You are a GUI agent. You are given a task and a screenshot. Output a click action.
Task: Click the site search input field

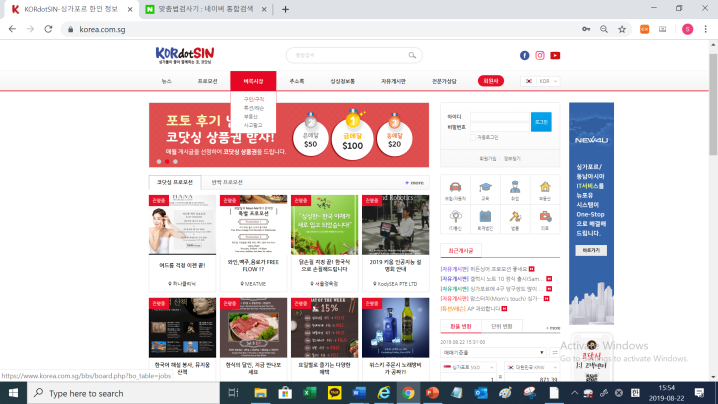tap(350, 55)
